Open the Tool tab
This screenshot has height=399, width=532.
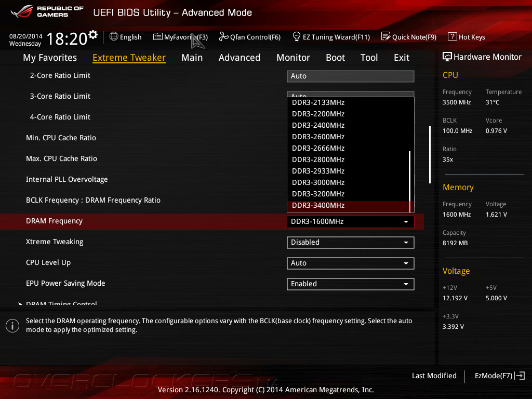(369, 58)
